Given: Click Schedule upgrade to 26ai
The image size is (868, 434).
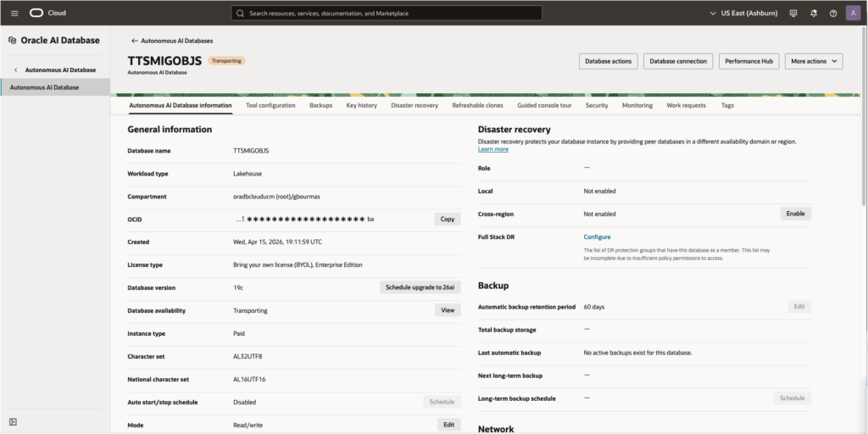Looking at the screenshot, I should (x=420, y=287).
